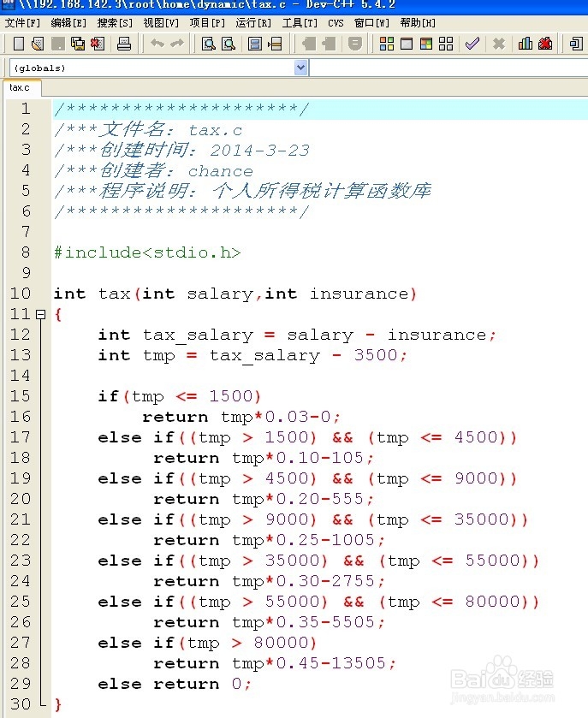Open the 帮助[H] menu

tap(418, 23)
